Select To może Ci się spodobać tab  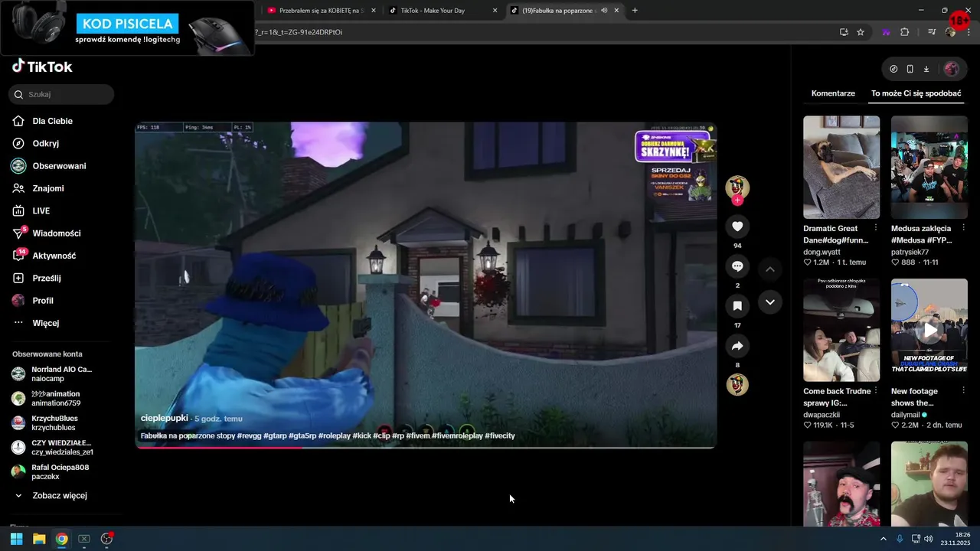916,93
